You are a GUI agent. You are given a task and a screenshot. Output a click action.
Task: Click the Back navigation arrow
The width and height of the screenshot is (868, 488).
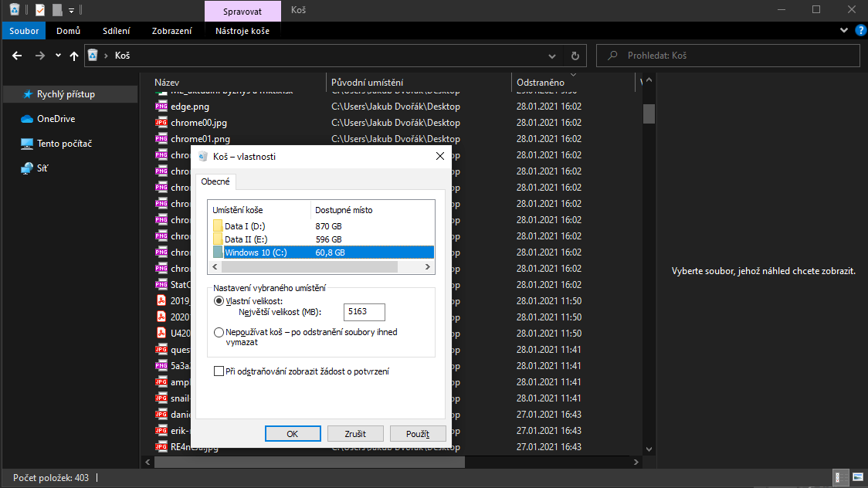point(17,56)
